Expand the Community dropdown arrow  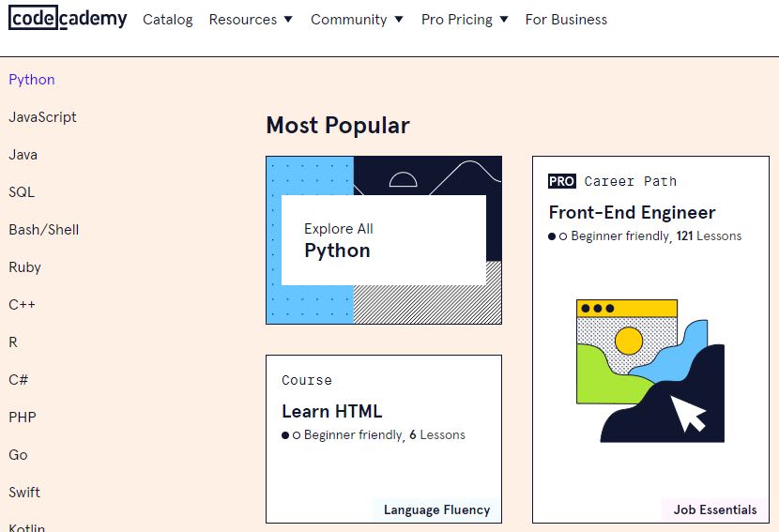[x=399, y=20]
